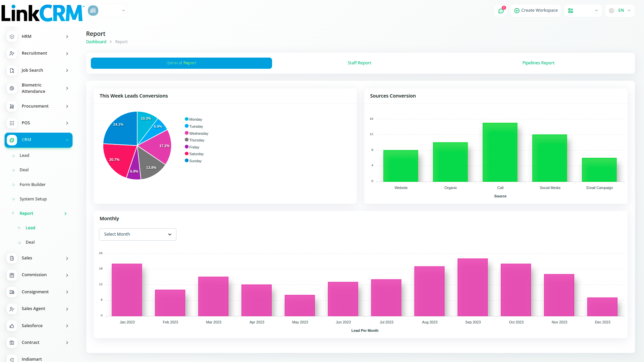
Task: Switch to the Pipelines Report tab
Action: (538, 63)
